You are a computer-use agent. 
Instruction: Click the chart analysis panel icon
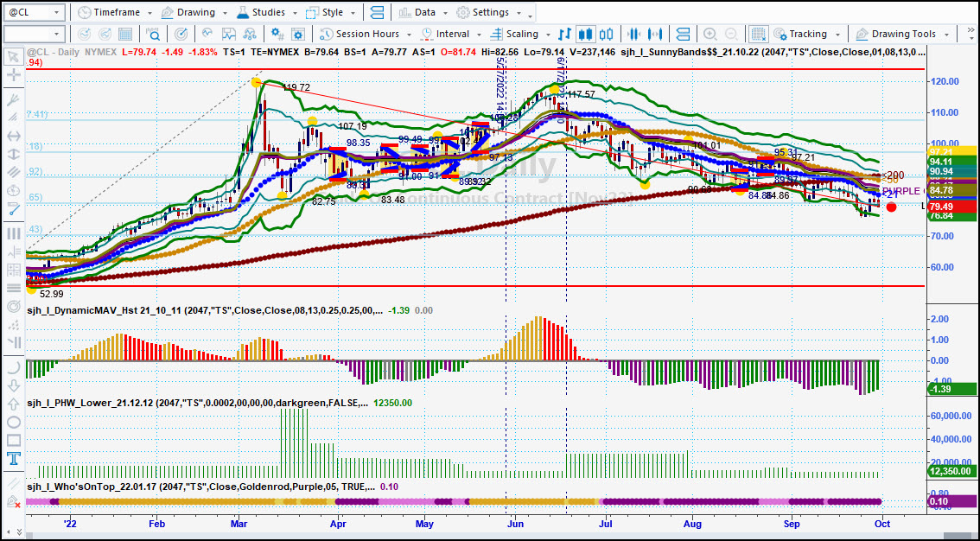pos(229,34)
